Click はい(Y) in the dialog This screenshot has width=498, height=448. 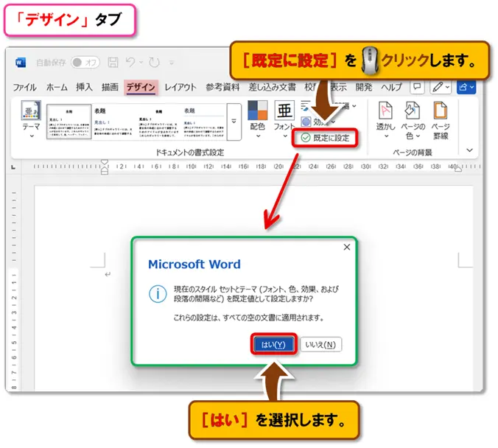click(273, 344)
